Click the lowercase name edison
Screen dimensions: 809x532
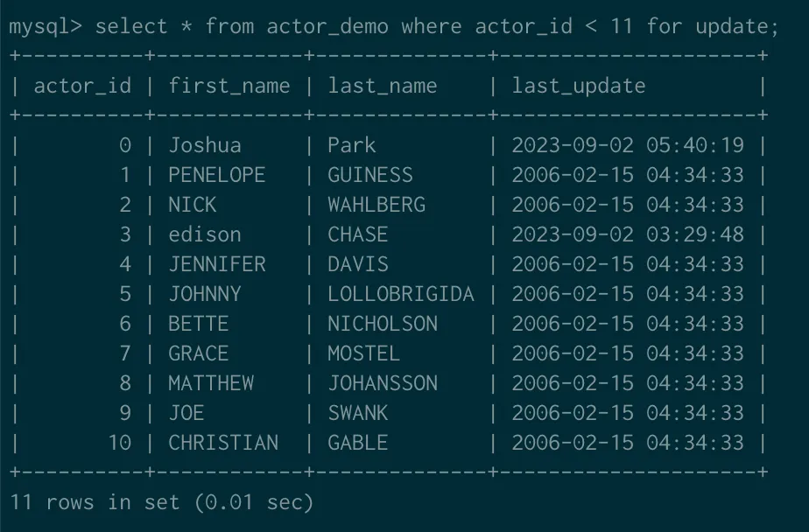[205, 234]
